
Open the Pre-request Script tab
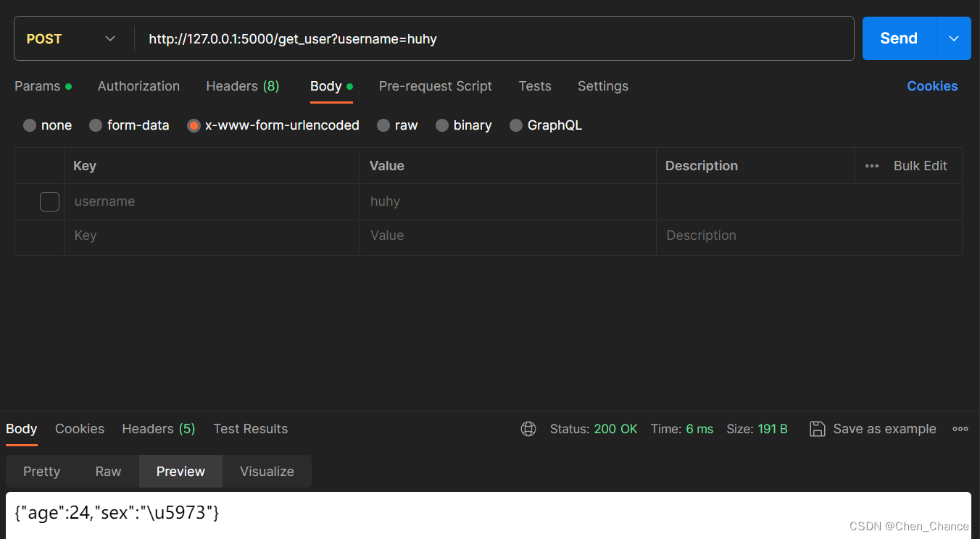click(x=436, y=86)
